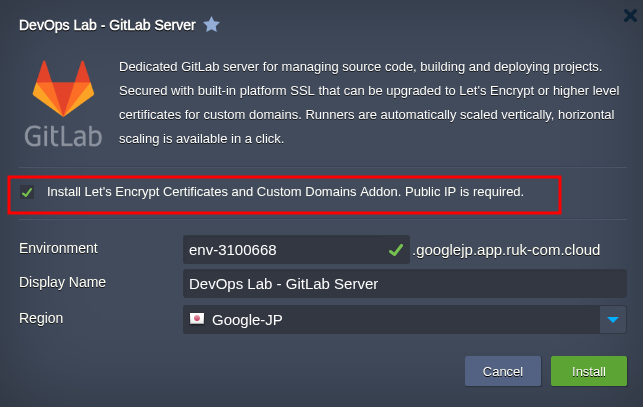Close the dialog with the X icon

coord(630,16)
